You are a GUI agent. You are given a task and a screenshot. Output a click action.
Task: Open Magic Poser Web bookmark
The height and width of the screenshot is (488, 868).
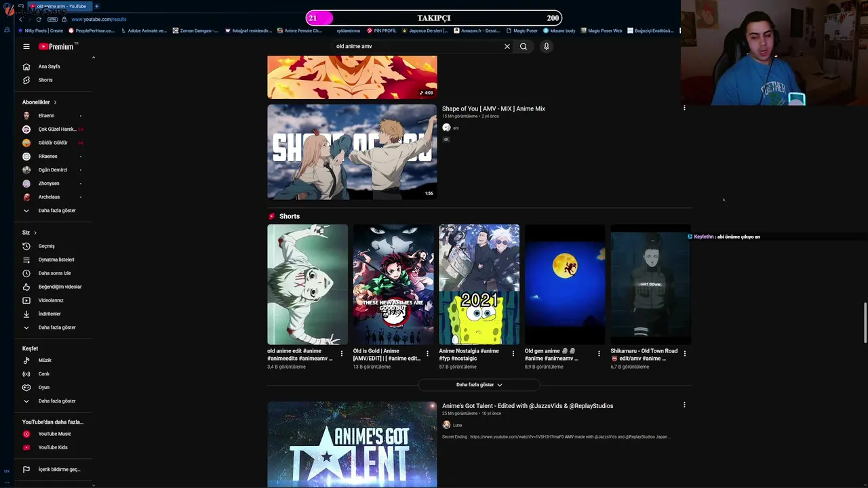pos(601,30)
